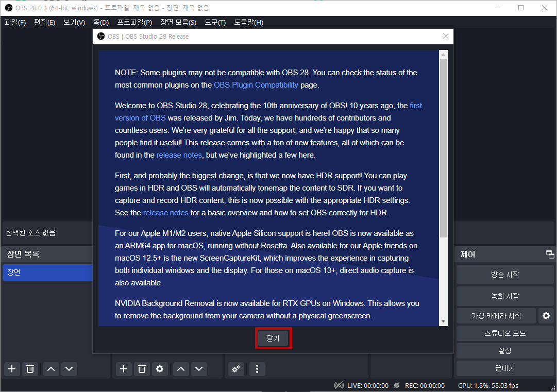Screen dimensions: 557x392
Task: Select 장면 item in scene list
Action: tap(47, 272)
